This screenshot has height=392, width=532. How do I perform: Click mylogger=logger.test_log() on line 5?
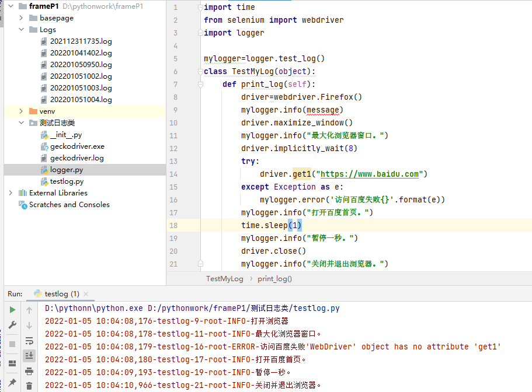(264, 58)
